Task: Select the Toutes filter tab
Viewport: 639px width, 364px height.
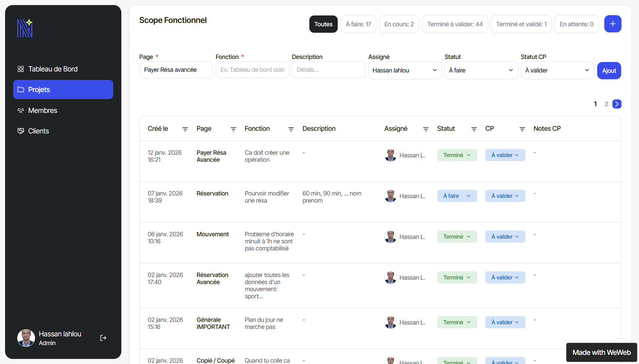Action: coord(323,24)
